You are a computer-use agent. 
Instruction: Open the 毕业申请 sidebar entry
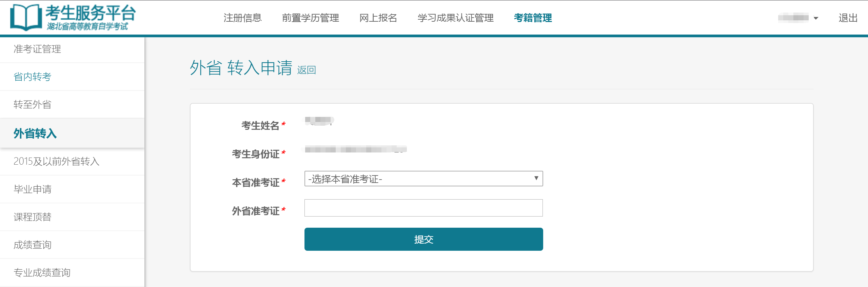33,189
